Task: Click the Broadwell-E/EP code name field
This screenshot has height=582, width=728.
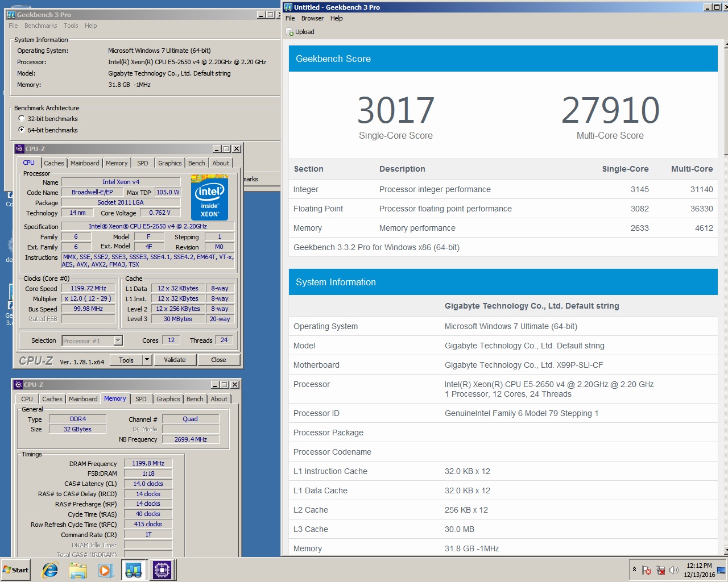Action: 92,192
